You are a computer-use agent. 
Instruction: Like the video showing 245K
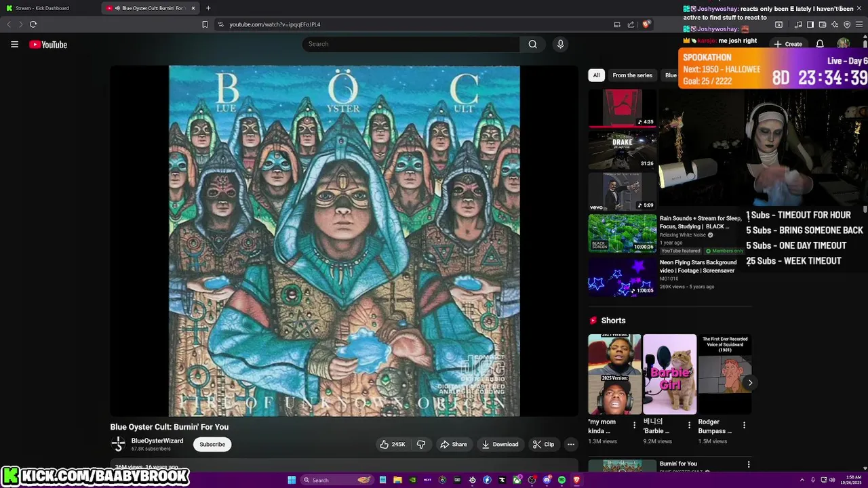[x=393, y=445]
